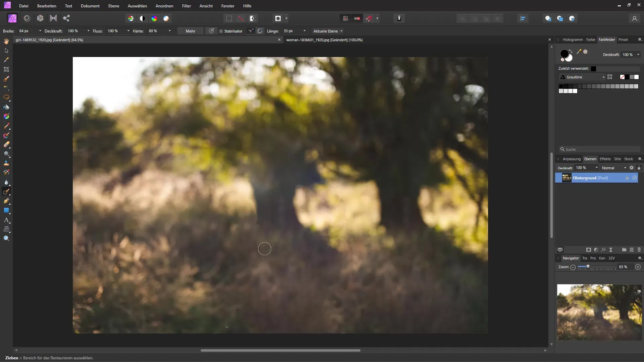Select the Flood Fill tool

click(x=6, y=107)
